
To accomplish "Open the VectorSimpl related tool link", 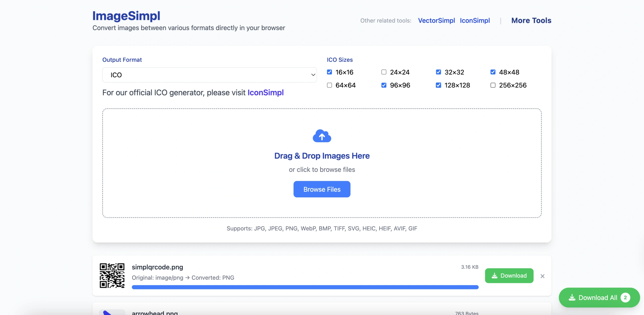I will pos(436,20).
